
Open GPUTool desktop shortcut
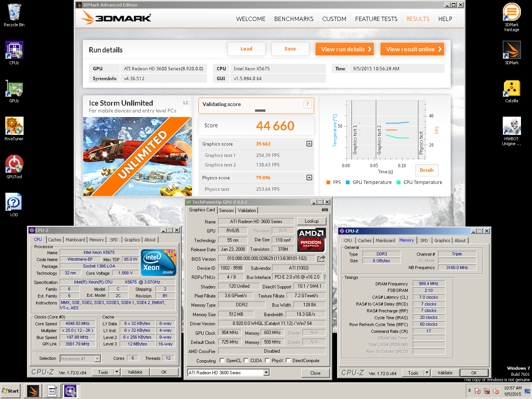point(14,167)
